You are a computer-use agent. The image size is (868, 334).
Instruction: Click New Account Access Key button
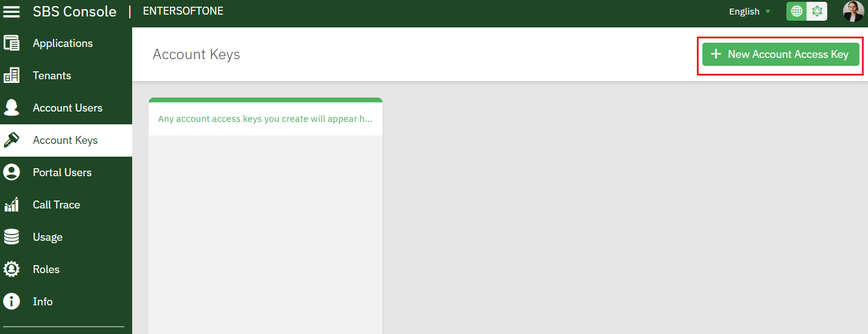tap(780, 54)
